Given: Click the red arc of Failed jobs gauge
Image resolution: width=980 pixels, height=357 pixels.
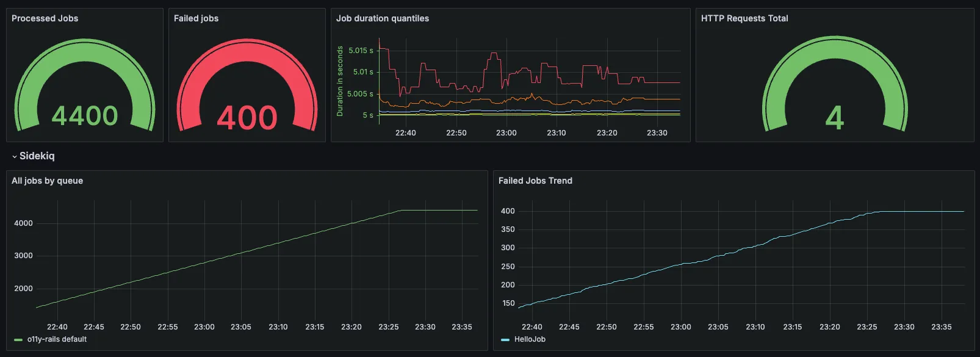Looking at the screenshot, I should click(247, 50).
